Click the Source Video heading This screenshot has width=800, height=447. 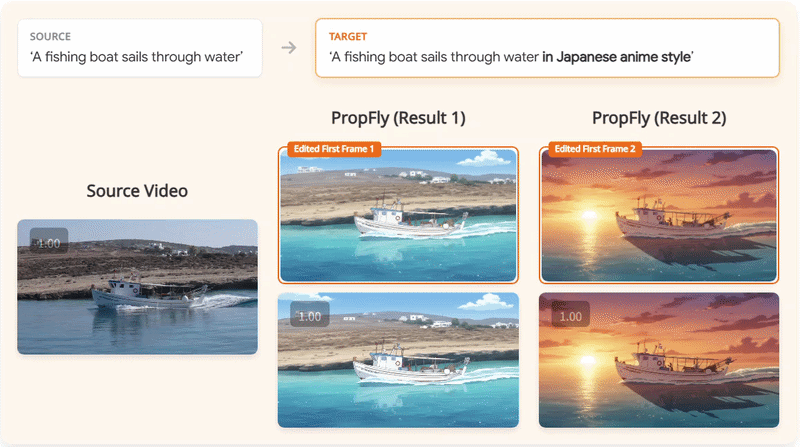click(137, 191)
